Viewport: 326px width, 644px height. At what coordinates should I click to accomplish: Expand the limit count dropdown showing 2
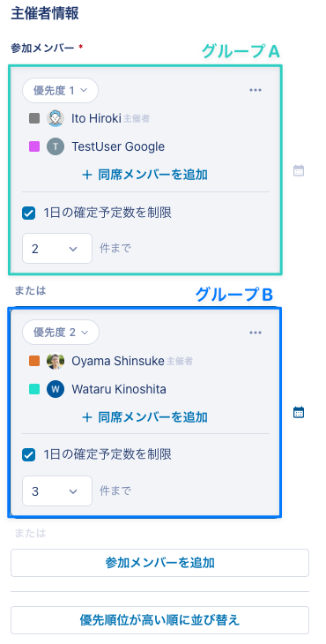(57, 249)
